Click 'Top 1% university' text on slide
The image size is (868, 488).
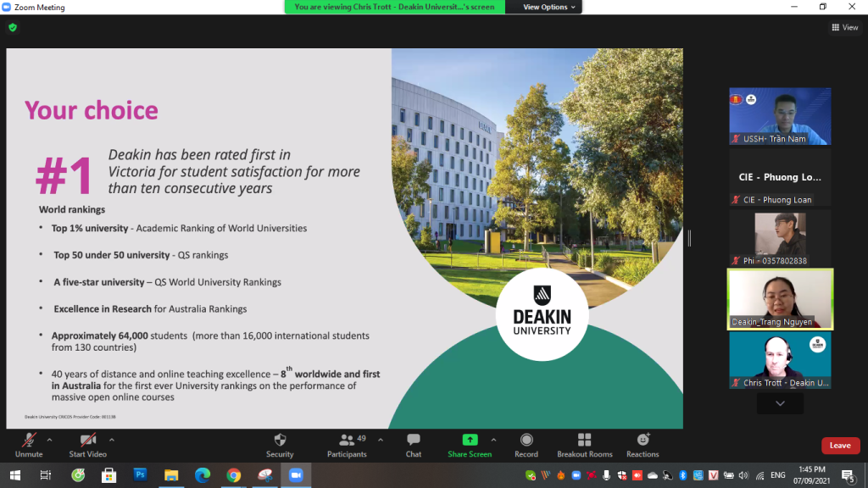point(90,228)
